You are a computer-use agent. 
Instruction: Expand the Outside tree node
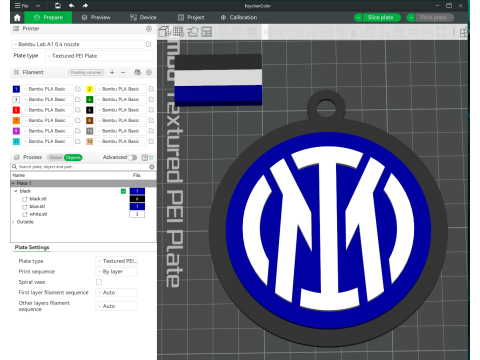(13, 222)
